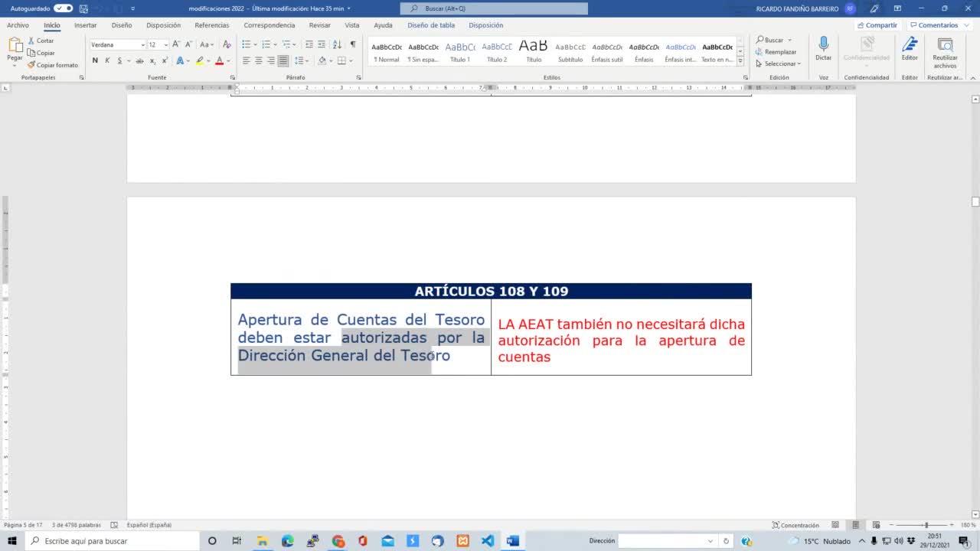The image size is (980, 551).
Task: Switch to the Insertar tab
Action: pyautogui.click(x=85, y=25)
